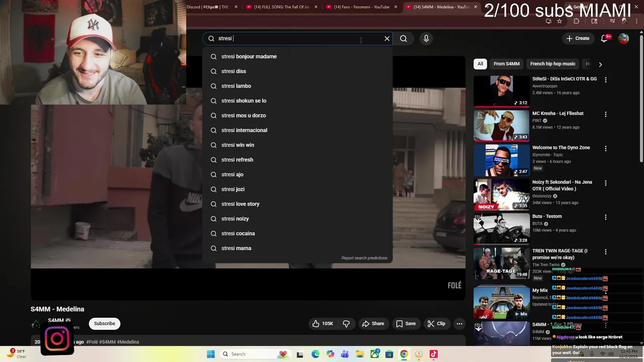The height and width of the screenshot is (362, 644).
Task: Select the "French hip hop music" chip
Action: pos(552,64)
